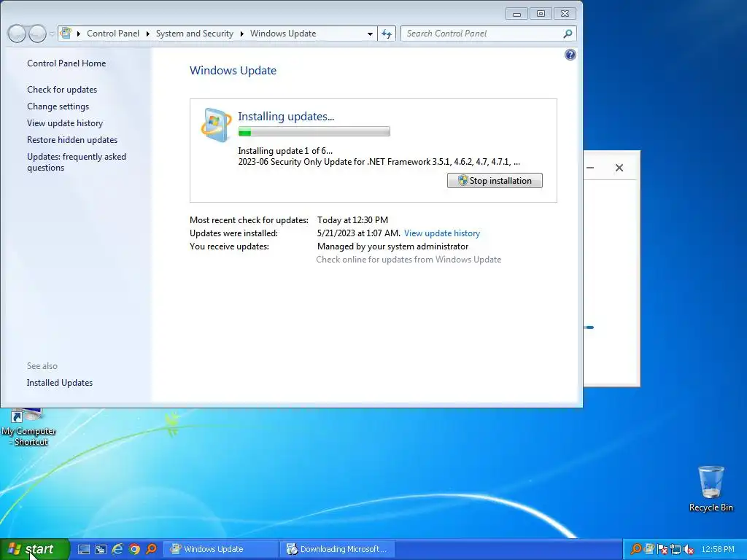Open the Recycle Bin desktop icon
The image size is (747, 560).
coord(711,489)
